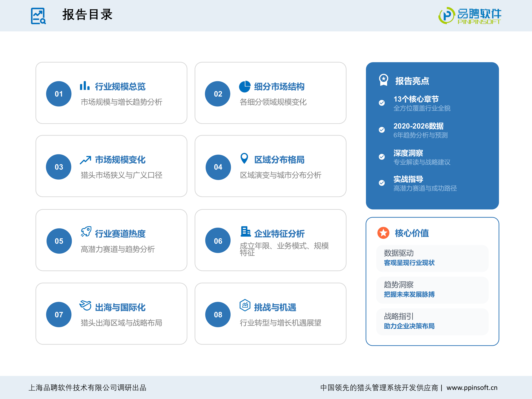
Task: Click the report analysis icon beside 报告目录
Action: click(38, 16)
